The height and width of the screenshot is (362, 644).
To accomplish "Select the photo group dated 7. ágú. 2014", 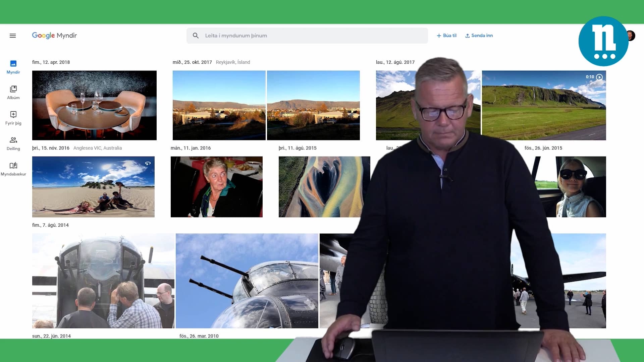I will pos(50,225).
